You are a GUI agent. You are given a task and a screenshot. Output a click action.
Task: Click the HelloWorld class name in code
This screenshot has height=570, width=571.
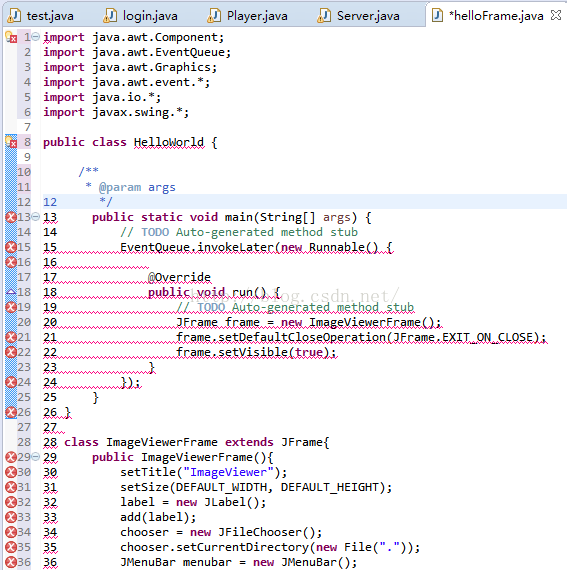[x=169, y=142]
